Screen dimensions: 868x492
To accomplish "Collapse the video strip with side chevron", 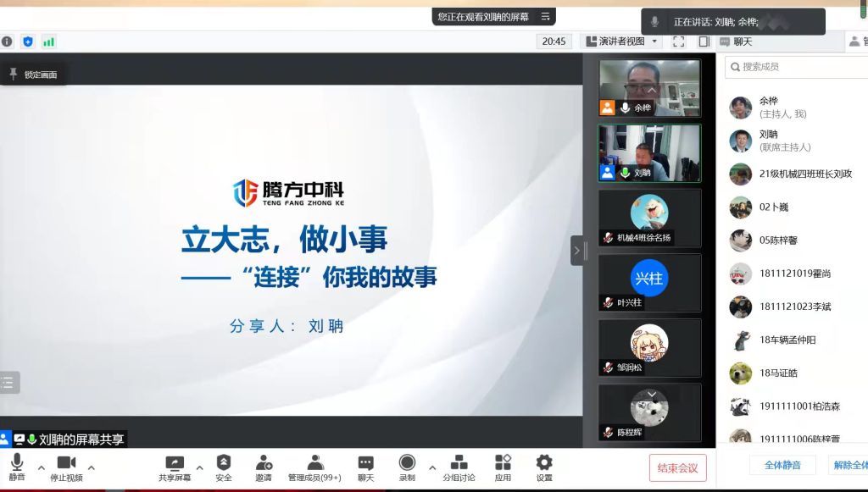I will [576, 251].
